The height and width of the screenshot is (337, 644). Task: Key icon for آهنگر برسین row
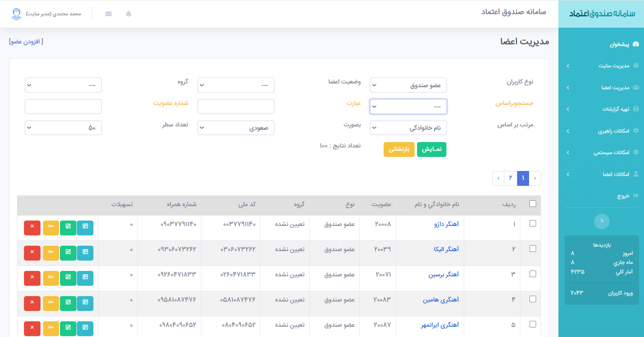point(51,278)
